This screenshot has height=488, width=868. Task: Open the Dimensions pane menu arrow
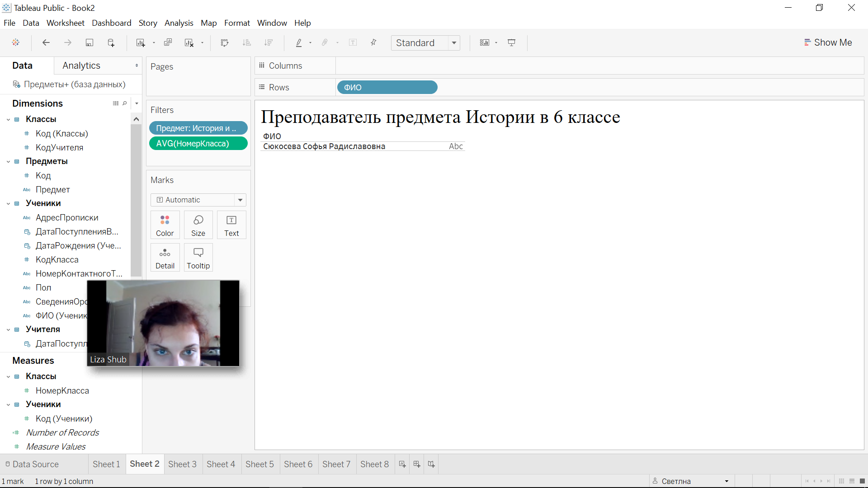point(137,103)
